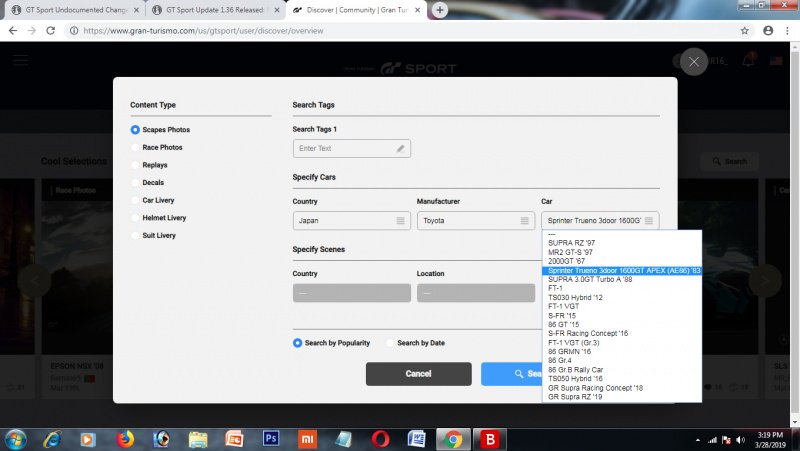Go back in browser history
Screen dimensions: 800x451
(x=13, y=31)
